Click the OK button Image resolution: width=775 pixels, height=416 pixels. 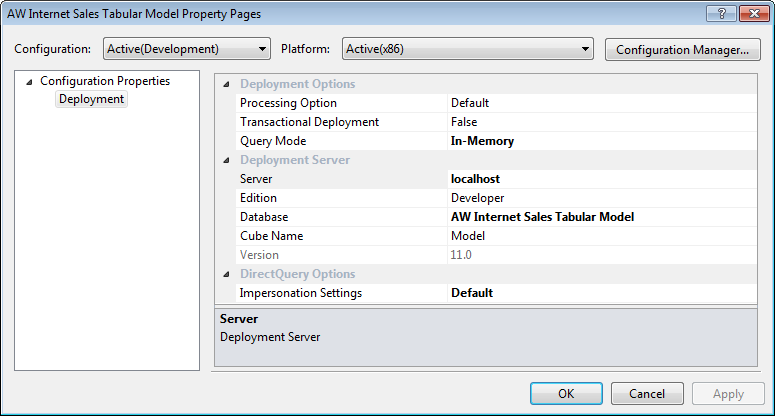point(566,394)
